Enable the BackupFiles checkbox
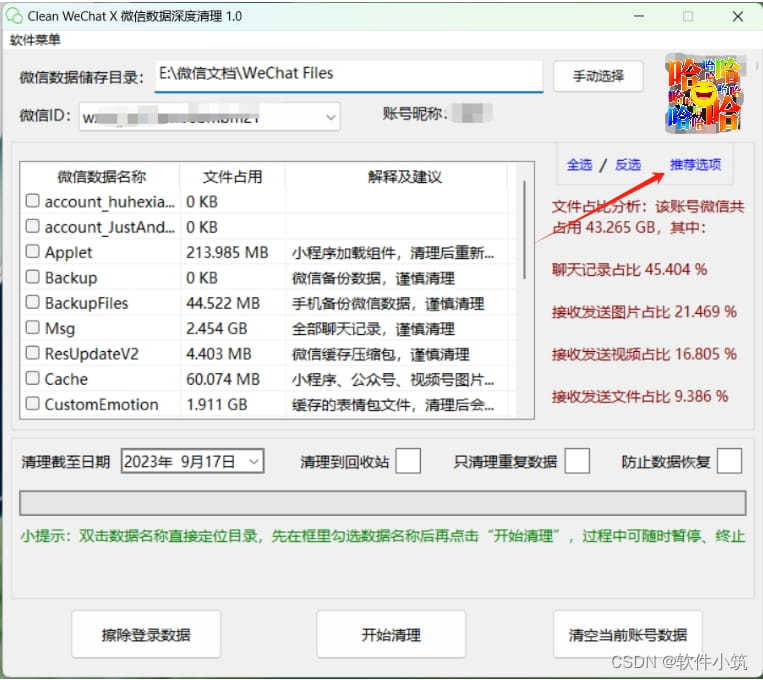The height and width of the screenshot is (680, 763). tap(33, 302)
